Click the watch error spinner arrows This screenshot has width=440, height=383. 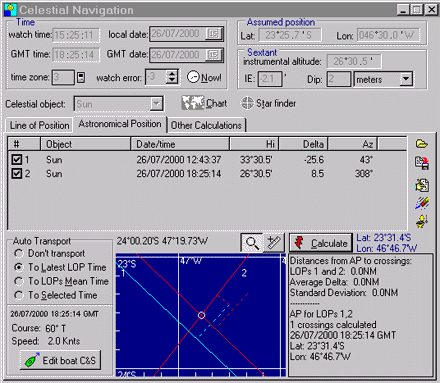tap(172, 77)
